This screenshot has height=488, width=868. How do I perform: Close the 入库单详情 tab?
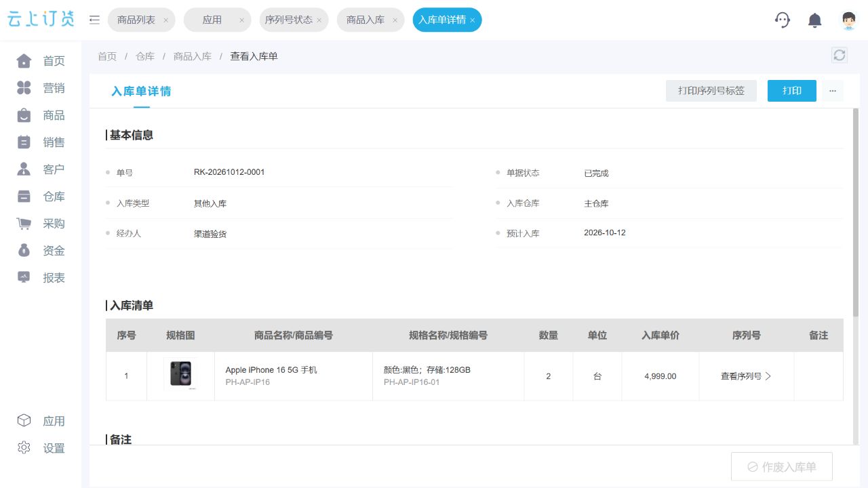pos(472,20)
